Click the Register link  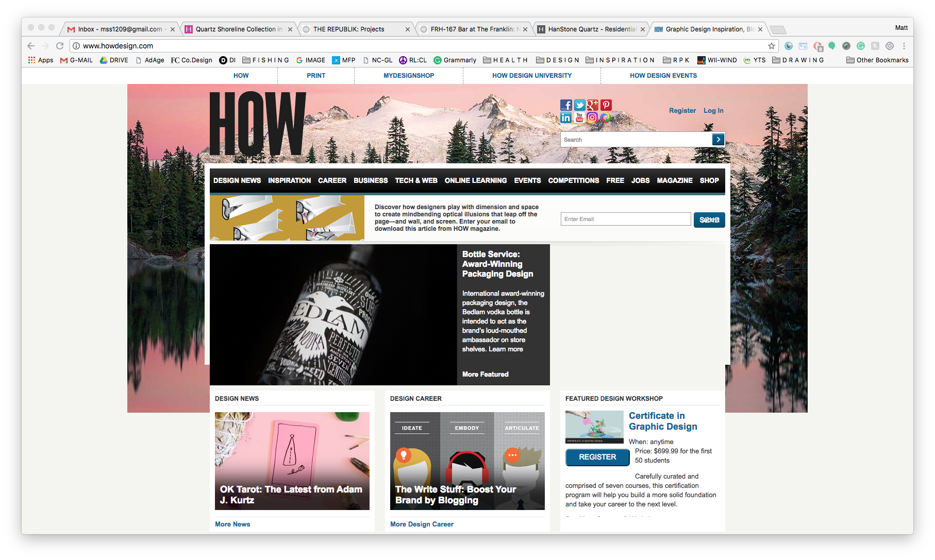[x=682, y=111]
